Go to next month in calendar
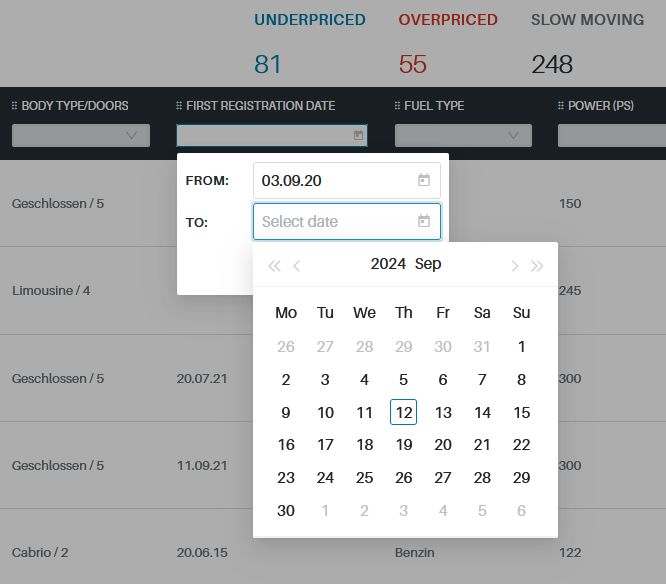Screen dimensions: 666x584 pos(514,265)
